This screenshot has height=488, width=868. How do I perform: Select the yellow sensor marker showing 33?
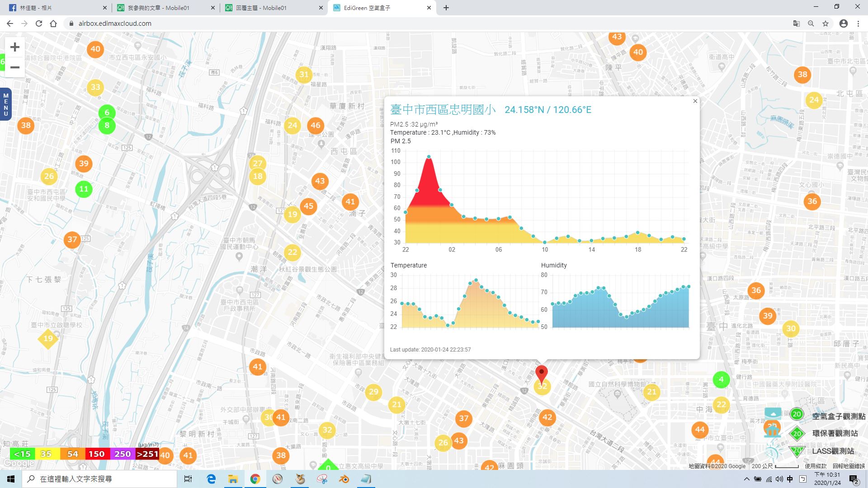pos(95,87)
